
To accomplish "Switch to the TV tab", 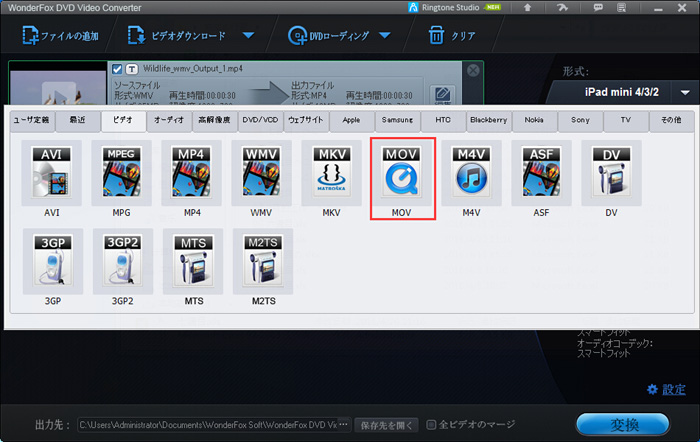I will (625, 121).
